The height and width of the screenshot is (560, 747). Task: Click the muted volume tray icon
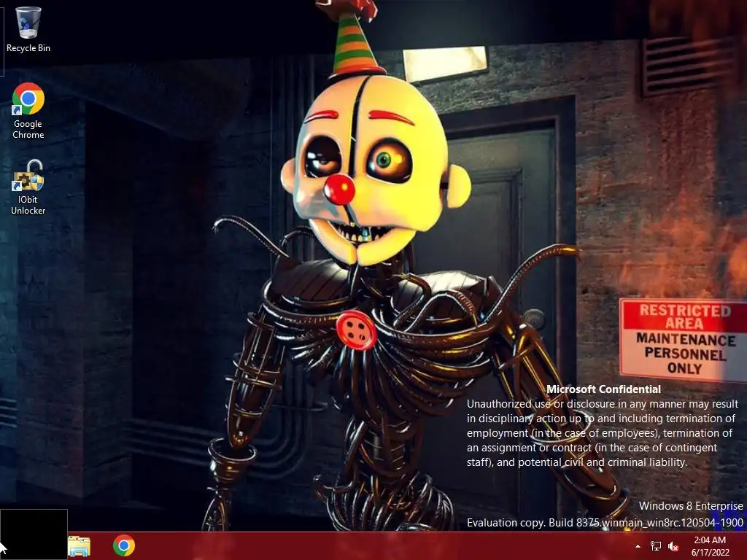673,546
